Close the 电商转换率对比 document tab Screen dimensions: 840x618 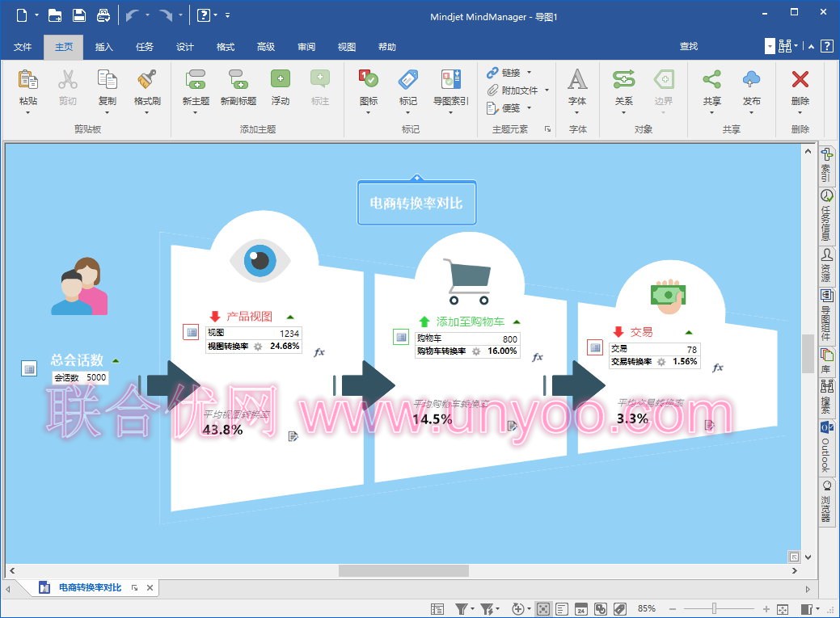pyautogui.click(x=150, y=587)
